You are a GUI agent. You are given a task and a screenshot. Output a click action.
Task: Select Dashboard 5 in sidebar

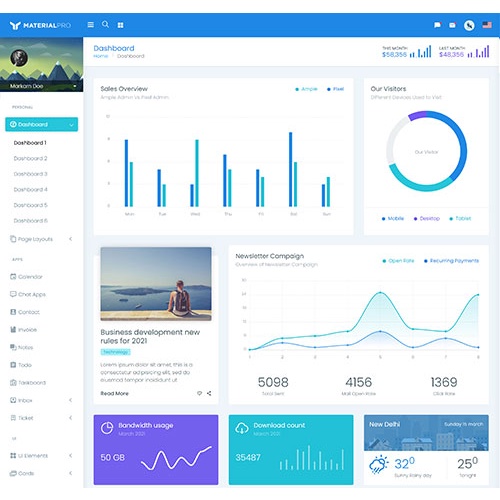[x=30, y=205]
